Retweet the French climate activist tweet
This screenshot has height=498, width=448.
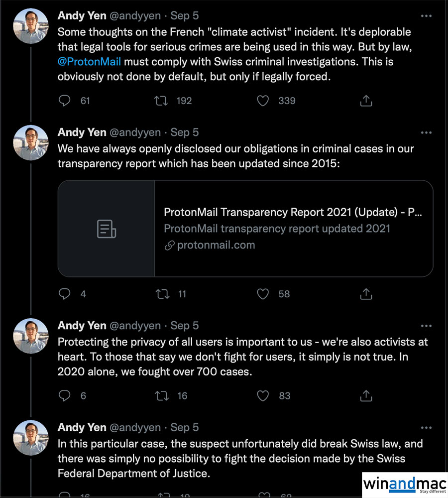pos(161,101)
